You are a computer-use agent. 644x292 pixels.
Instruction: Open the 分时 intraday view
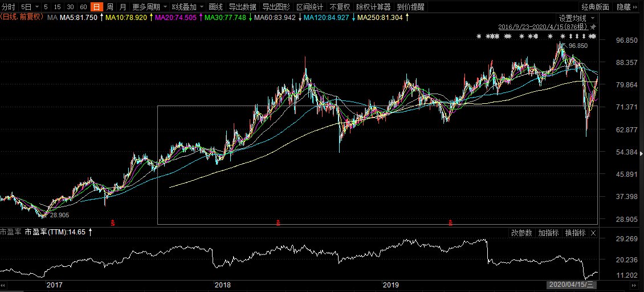click(x=9, y=7)
